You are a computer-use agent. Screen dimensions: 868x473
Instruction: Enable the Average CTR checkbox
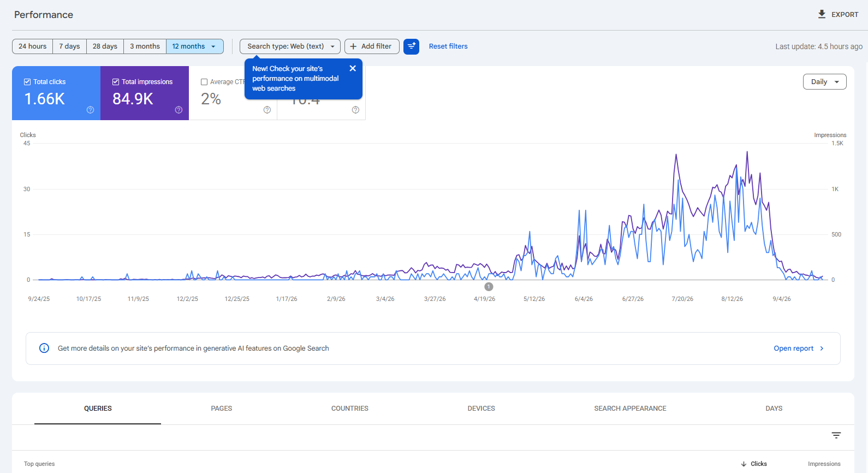pyautogui.click(x=204, y=82)
